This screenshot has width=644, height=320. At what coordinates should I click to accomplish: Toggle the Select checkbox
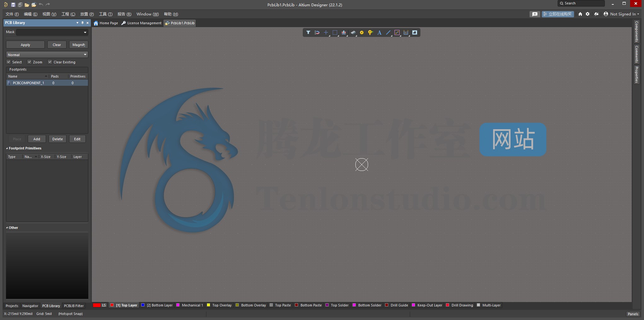coord(9,62)
